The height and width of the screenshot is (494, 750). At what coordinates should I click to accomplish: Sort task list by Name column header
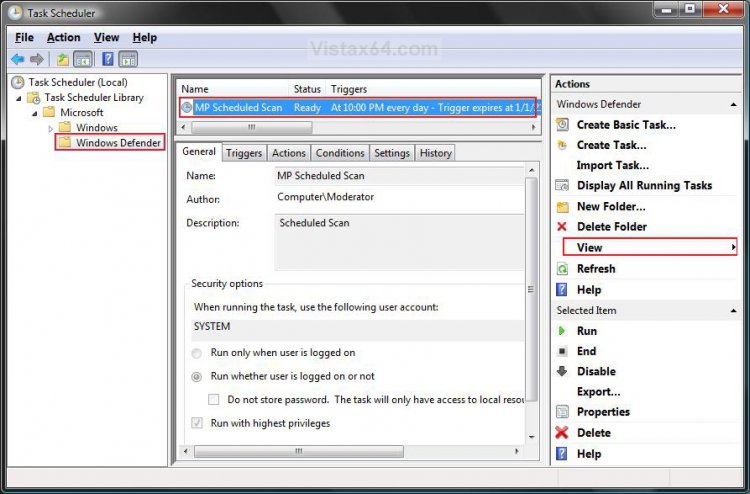pyautogui.click(x=234, y=89)
